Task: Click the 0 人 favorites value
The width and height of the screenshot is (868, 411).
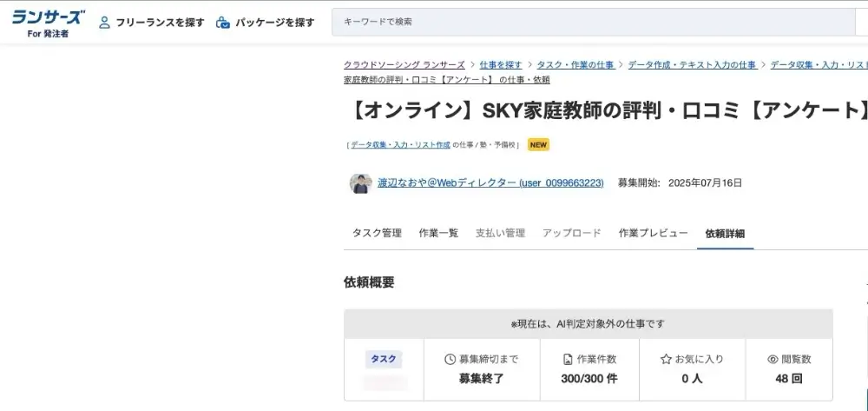Action: click(692, 380)
